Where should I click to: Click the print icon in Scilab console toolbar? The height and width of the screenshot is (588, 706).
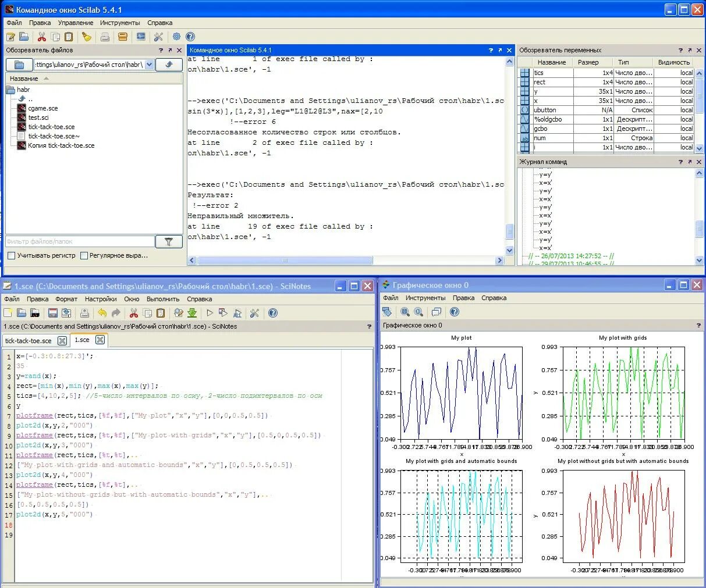[x=105, y=37]
